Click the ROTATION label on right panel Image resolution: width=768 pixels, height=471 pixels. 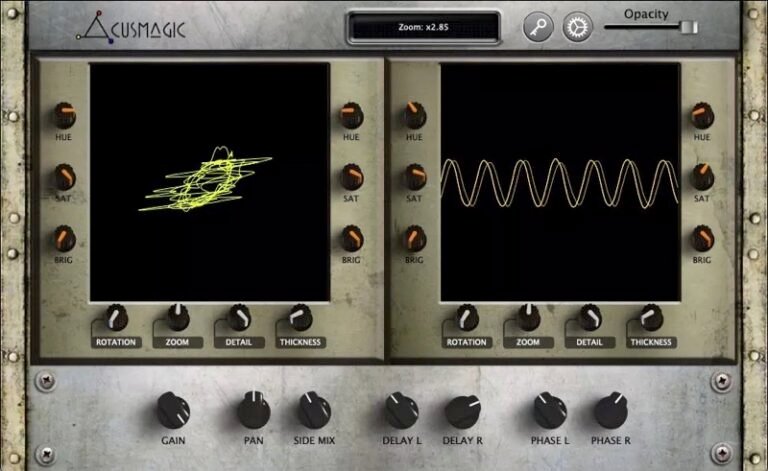pyautogui.click(x=467, y=342)
